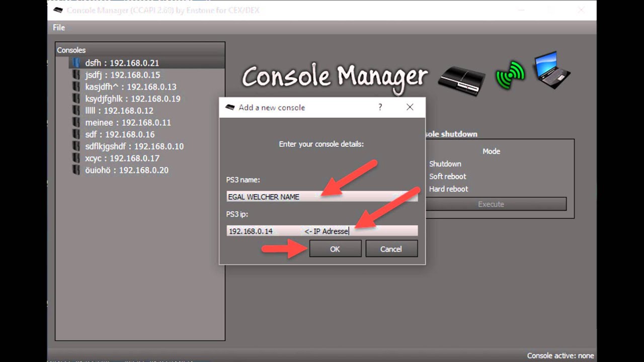
Task: Click the PS3 icon beside kasjdfh^
Action: point(76,87)
